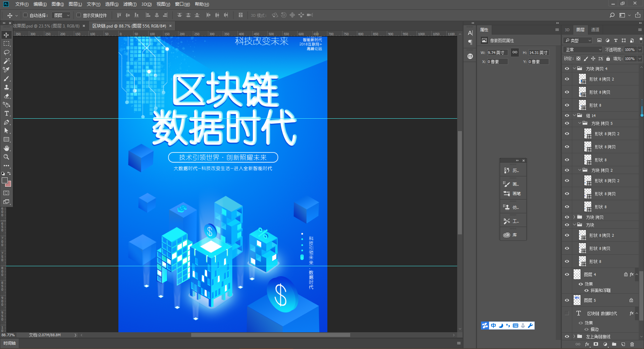Screen dimensions: 644x349
Task: Select the Move tool
Action: click(6, 35)
